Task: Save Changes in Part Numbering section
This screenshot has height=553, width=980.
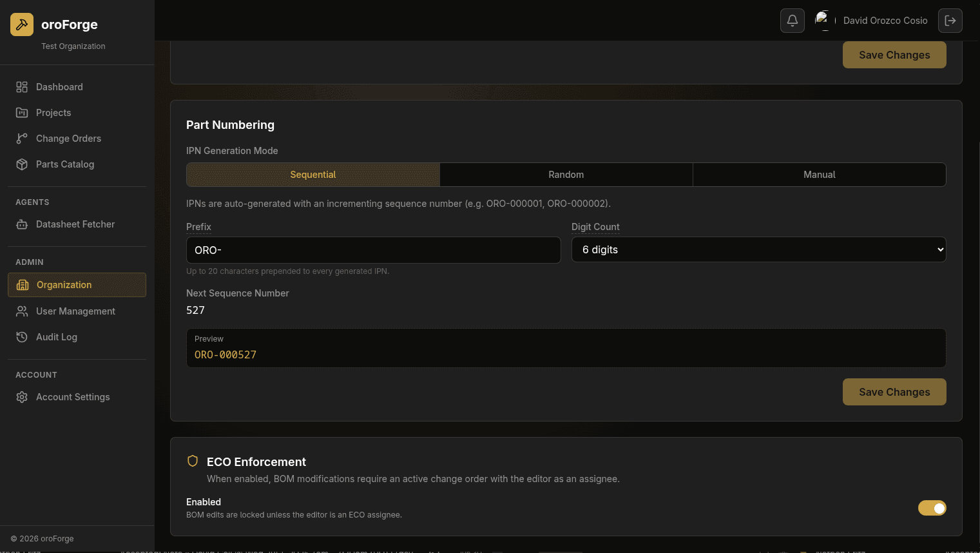Action: 894,392
